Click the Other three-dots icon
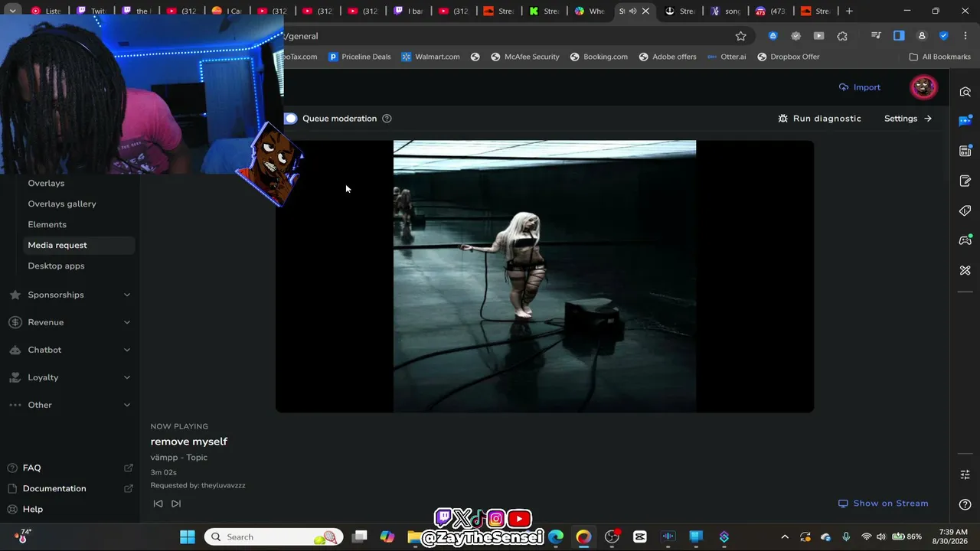Screen dimensions: 980x551 pyautogui.click(x=15, y=405)
